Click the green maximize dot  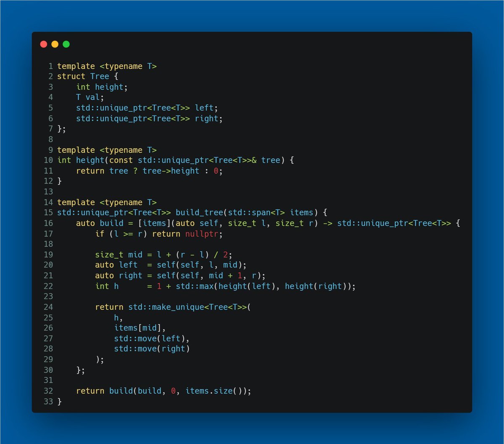click(x=66, y=44)
